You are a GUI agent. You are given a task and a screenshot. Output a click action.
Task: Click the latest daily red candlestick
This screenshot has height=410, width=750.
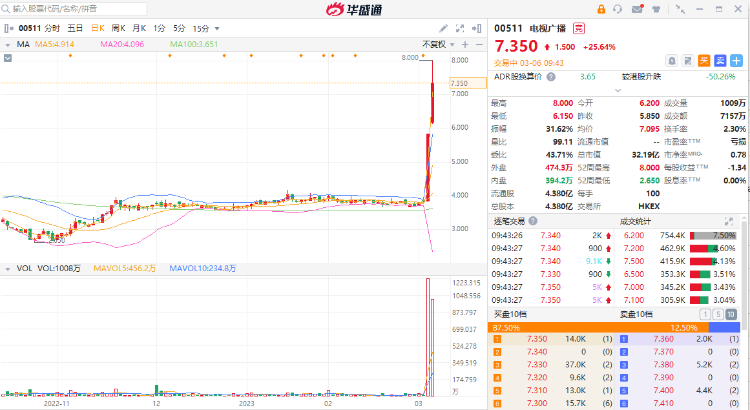432,103
